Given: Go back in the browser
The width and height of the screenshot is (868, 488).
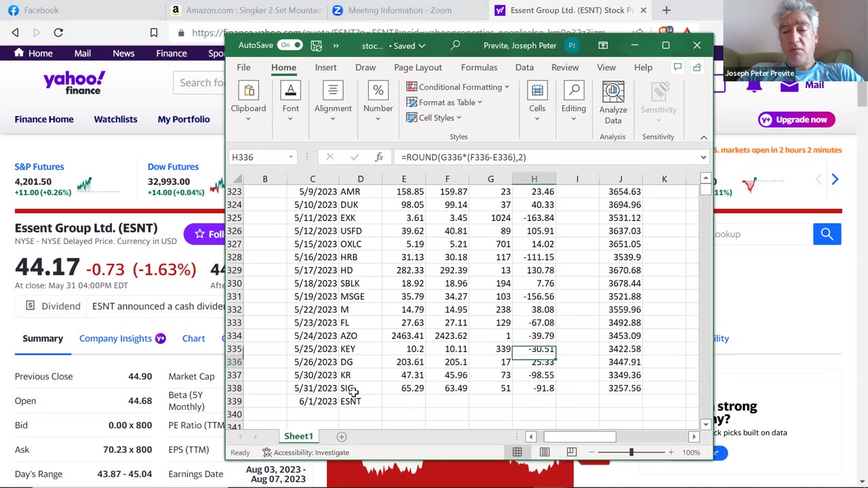Looking at the screenshot, I should click(x=15, y=33).
